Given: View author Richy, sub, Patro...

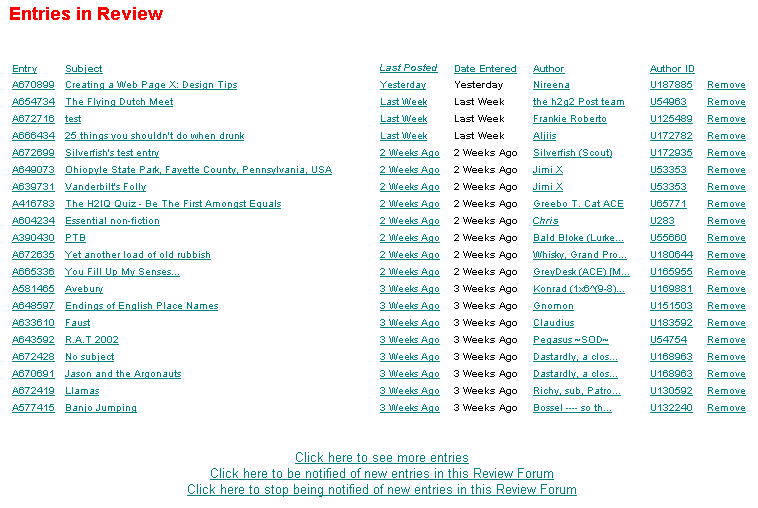Looking at the screenshot, I should (577, 391).
